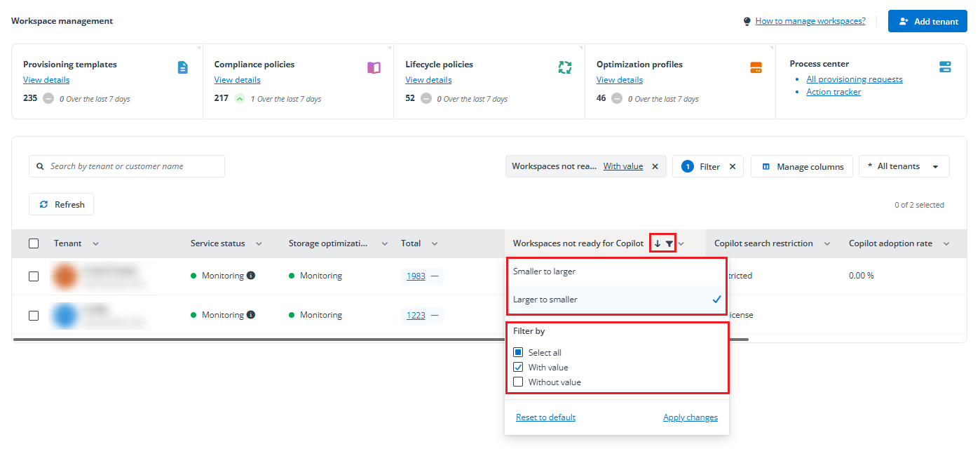The height and width of the screenshot is (456, 980).
Task: Select Smaller to larger sort option
Action: 617,271
